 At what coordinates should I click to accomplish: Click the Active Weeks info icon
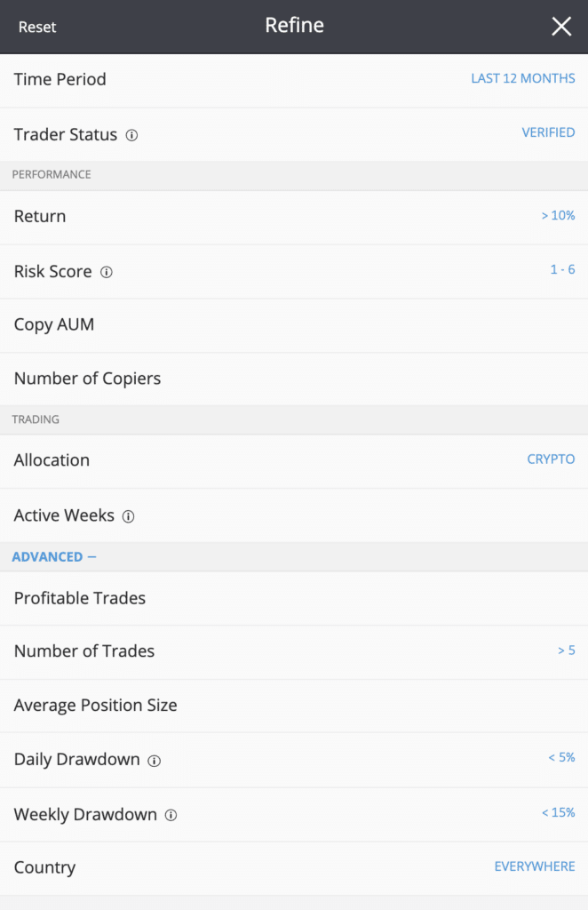coord(128,516)
